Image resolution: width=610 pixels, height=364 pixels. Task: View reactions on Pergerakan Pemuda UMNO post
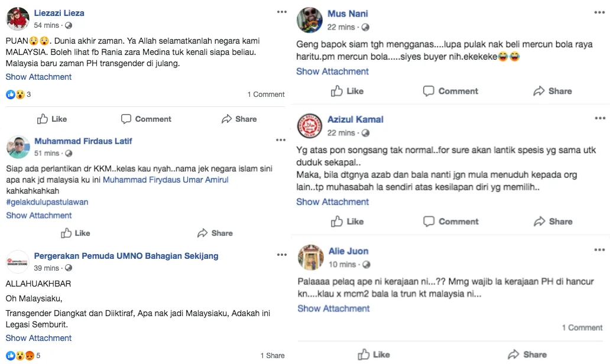tap(22, 356)
